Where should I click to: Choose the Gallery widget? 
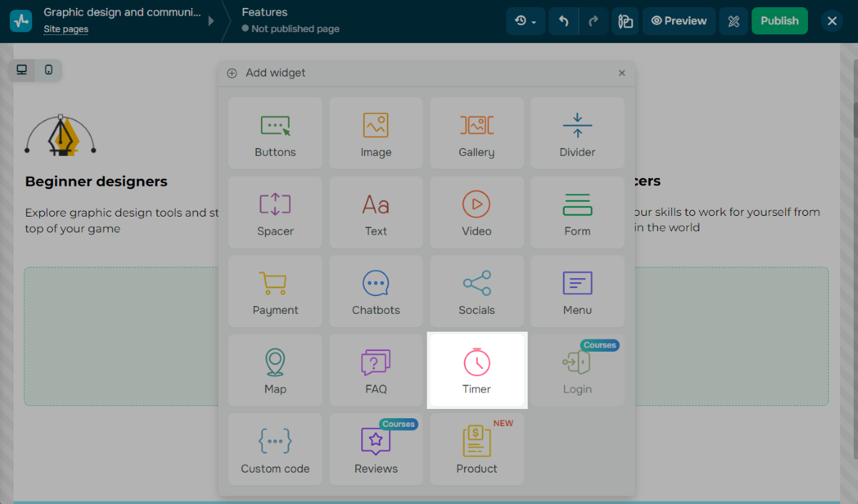pyautogui.click(x=477, y=133)
